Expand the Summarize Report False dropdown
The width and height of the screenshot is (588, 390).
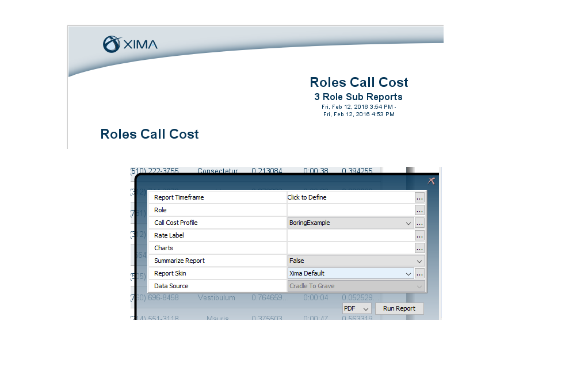(356, 261)
